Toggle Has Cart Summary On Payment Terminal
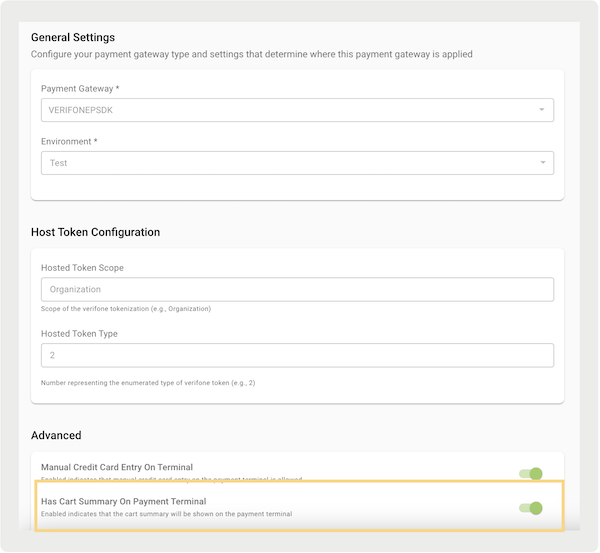This screenshot has height=553, width=600. pyautogui.click(x=531, y=508)
